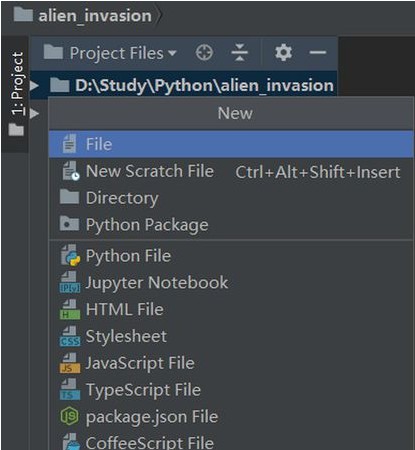Click the Collapse All icon in project toolbar

tap(240, 53)
